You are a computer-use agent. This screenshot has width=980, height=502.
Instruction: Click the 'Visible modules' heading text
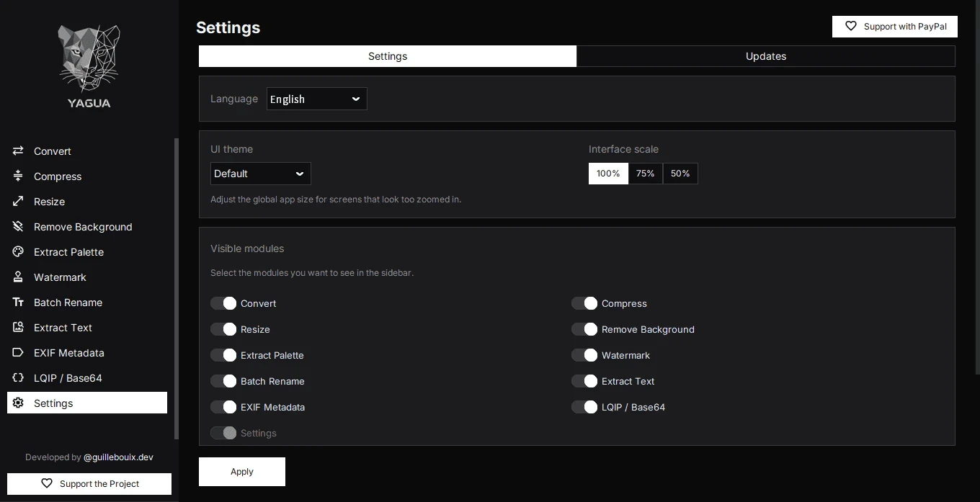(x=247, y=248)
